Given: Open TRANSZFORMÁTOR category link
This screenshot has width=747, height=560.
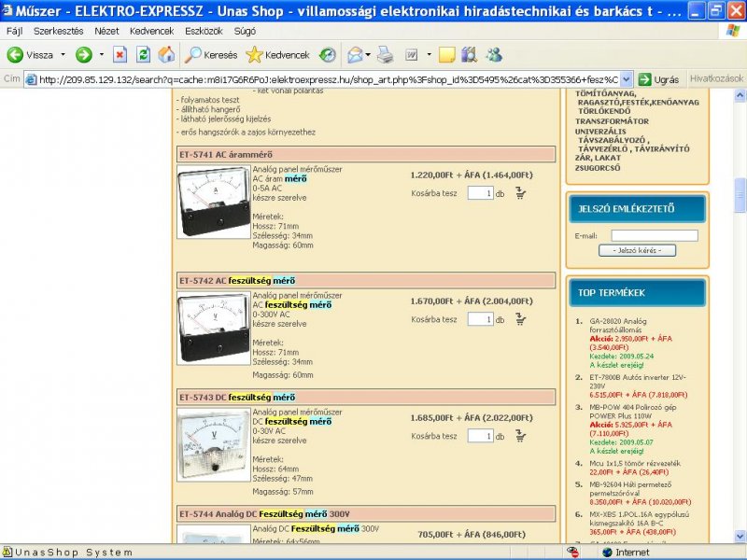Looking at the screenshot, I should 612,121.
